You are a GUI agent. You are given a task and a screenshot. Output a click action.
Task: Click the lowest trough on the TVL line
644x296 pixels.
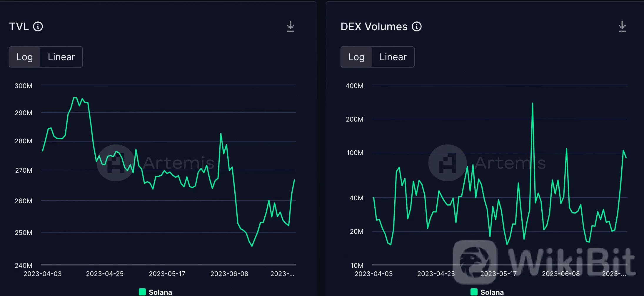[x=252, y=246]
